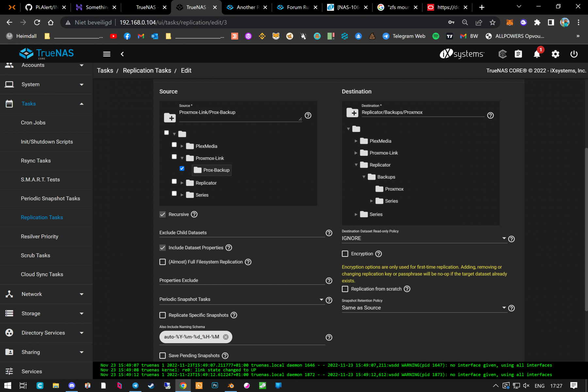Show help for Exclude Child Datasets
This screenshot has width=588, height=392.
(329, 233)
